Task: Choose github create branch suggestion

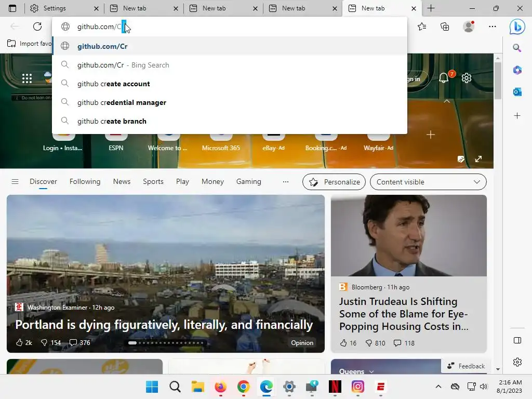Action: pyautogui.click(x=229, y=121)
